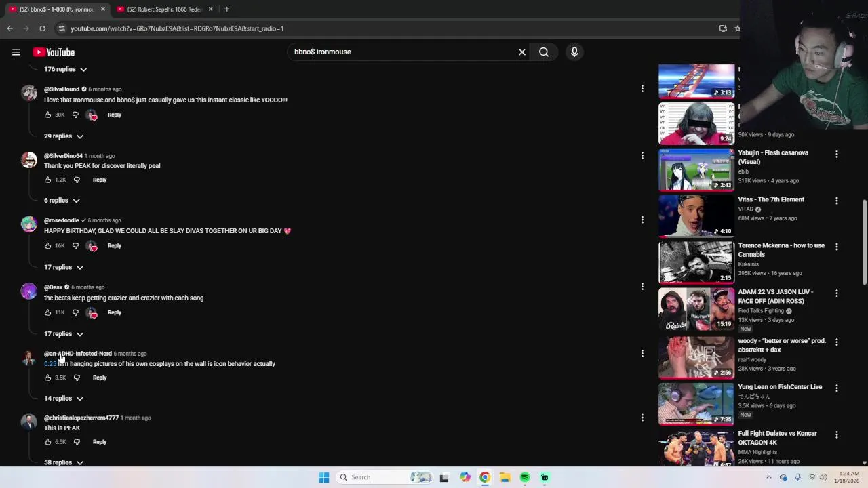Go back with the browser back arrow
The image size is (868, 488).
(9, 28)
